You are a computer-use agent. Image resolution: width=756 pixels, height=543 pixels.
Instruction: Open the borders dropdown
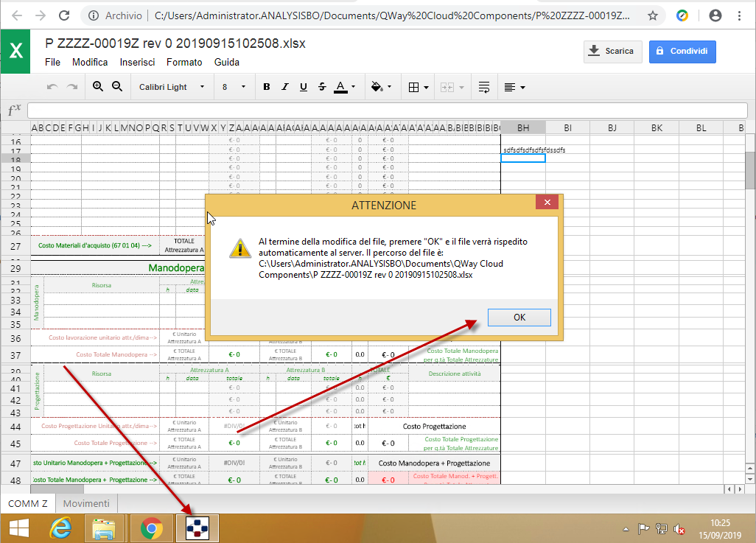[418, 87]
